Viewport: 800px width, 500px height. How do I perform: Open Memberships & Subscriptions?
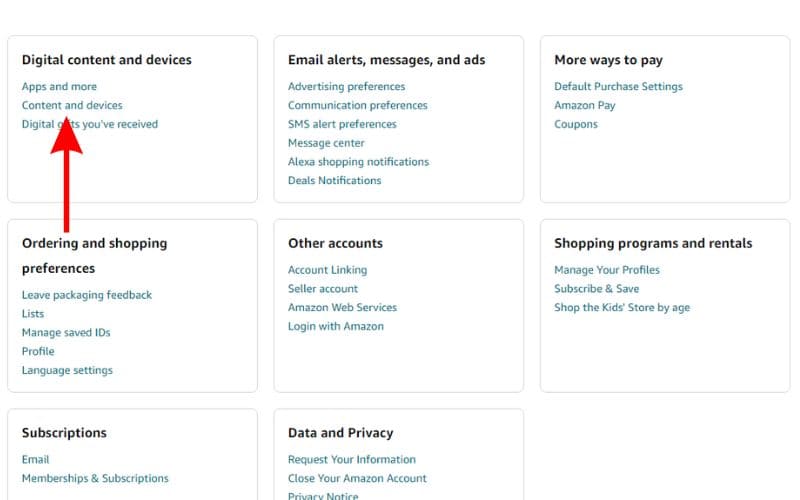coord(95,478)
